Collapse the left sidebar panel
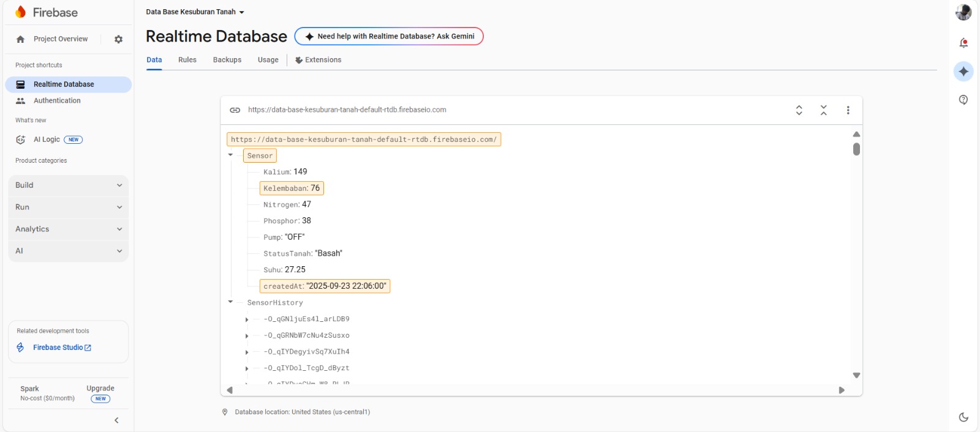 (x=116, y=420)
